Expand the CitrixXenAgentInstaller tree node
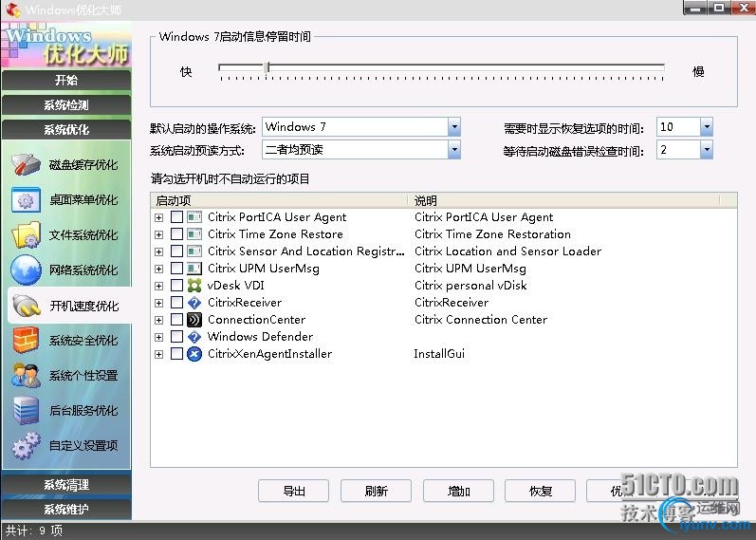This screenshot has height=540, width=756. tap(158, 354)
